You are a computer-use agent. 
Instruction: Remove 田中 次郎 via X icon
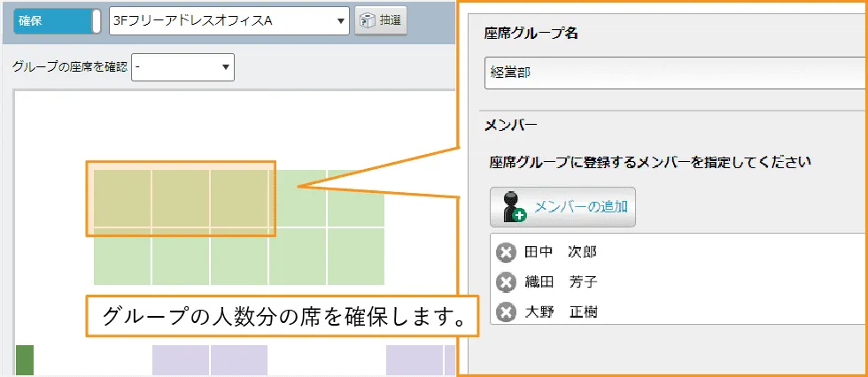[x=505, y=253]
